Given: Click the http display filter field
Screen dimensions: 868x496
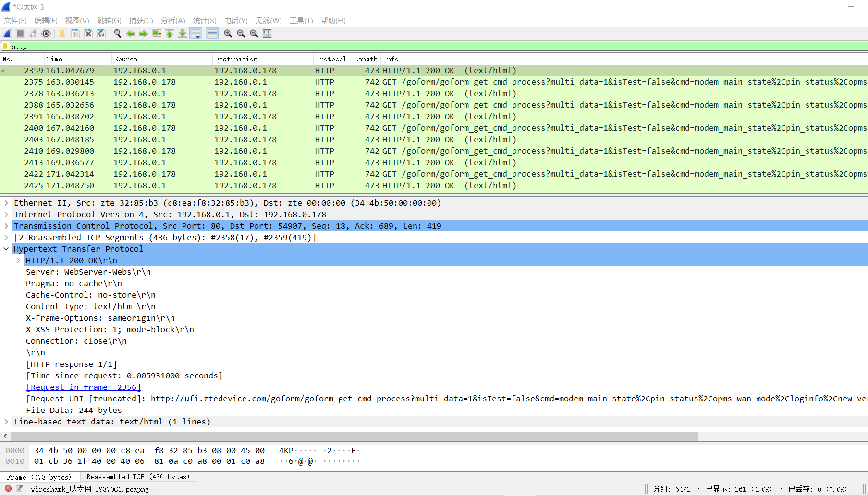Looking at the screenshot, I should coord(438,47).
